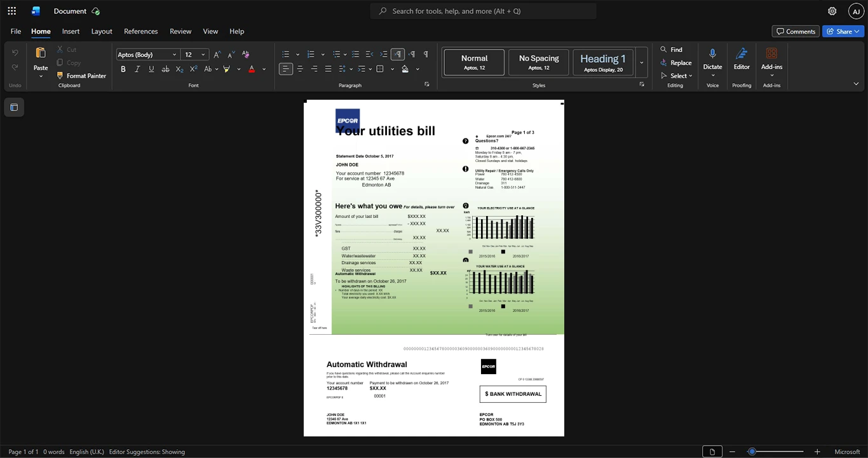Toggle bold formatting
Image resolution: width=868 pixels, height=458 pixels.
123,69
